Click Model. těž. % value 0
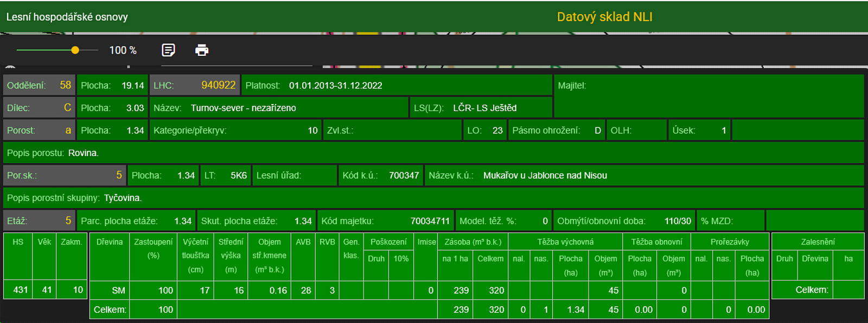868x323 pixels. (x=545, y=221)
